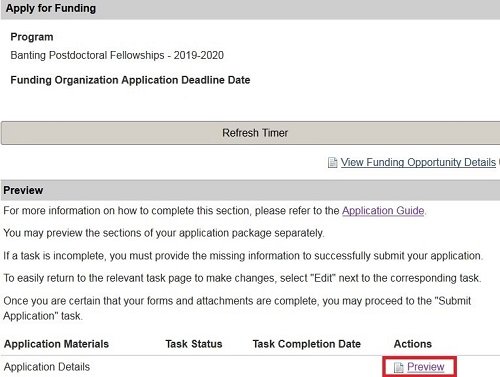
Task: Open Preview link for Application Details
Action: [426, 367]
